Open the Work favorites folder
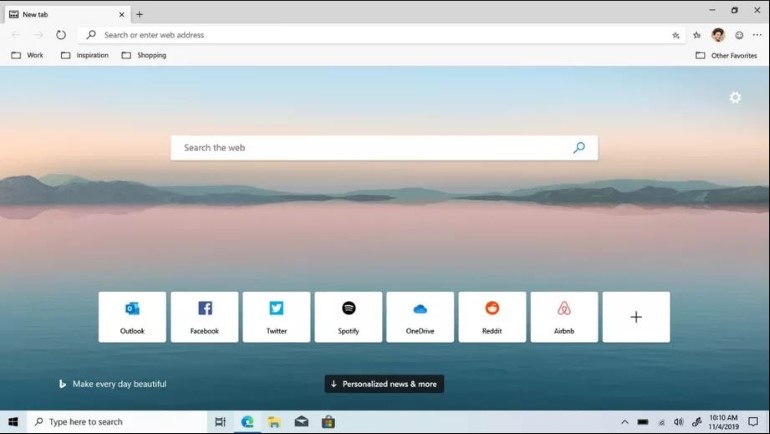770x434 pixels. pos(28,55)
